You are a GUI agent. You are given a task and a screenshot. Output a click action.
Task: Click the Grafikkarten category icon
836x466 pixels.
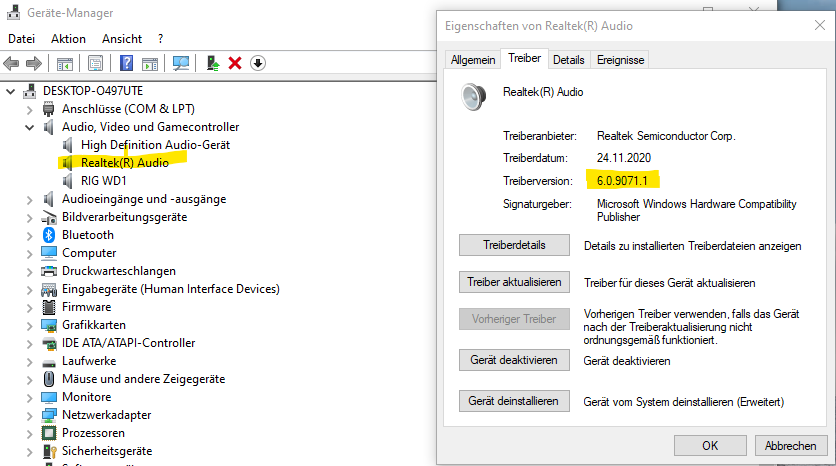49,325
